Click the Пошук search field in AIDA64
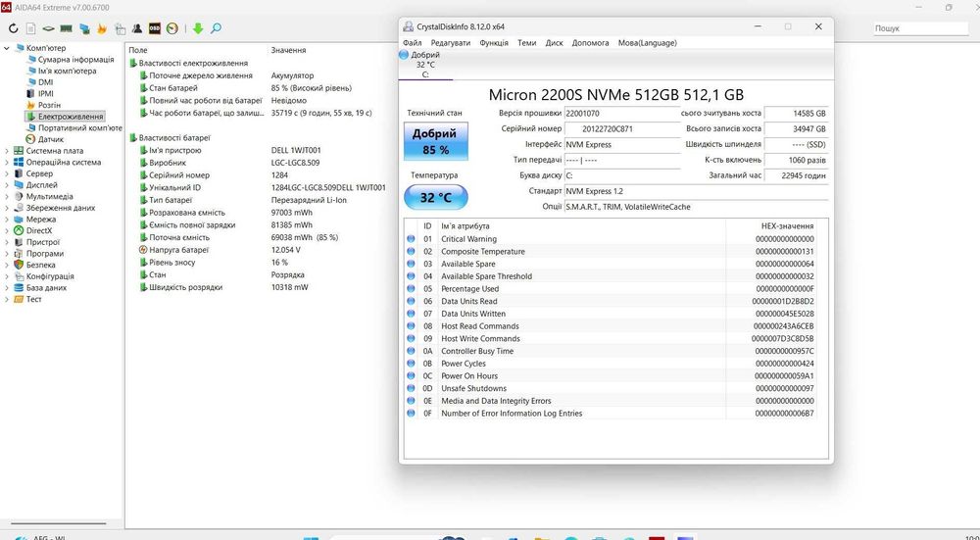This screenshot has width=980, height=540. point(920,28)
